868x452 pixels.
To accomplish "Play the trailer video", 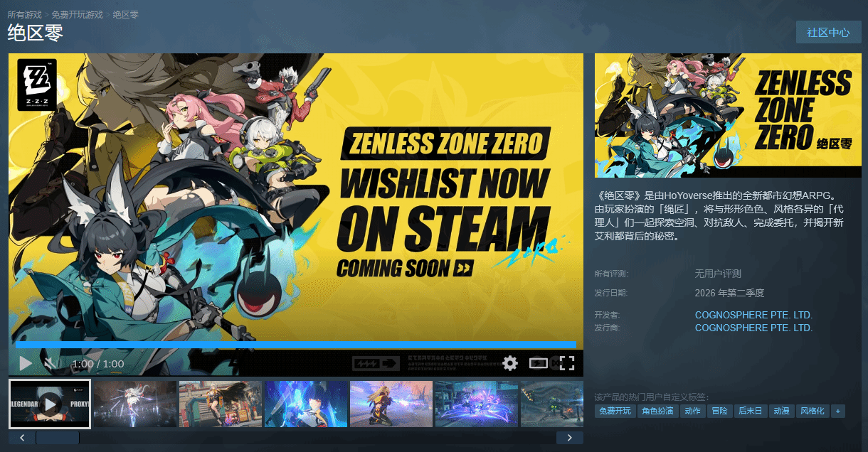I will [x=26, y=364].
